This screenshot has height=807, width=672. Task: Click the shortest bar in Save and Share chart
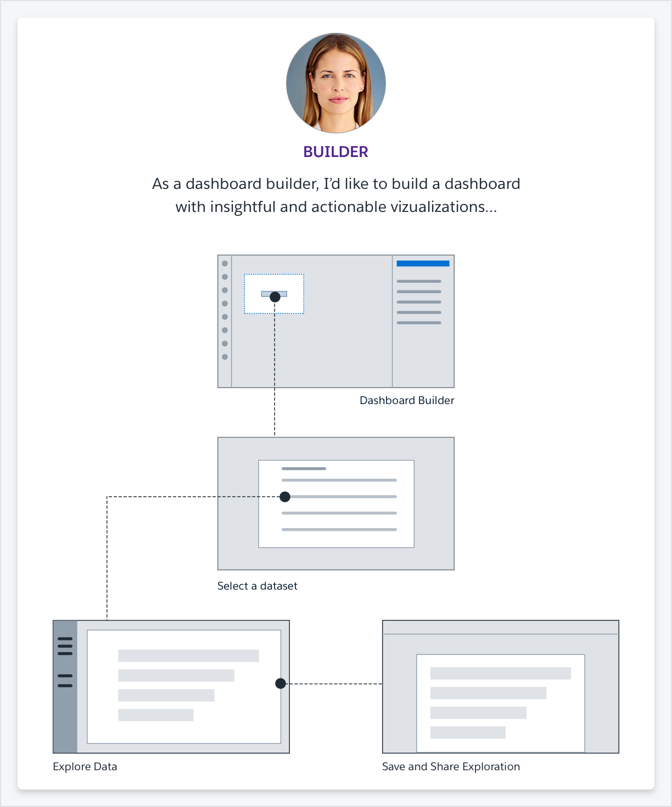click(468, 732)
